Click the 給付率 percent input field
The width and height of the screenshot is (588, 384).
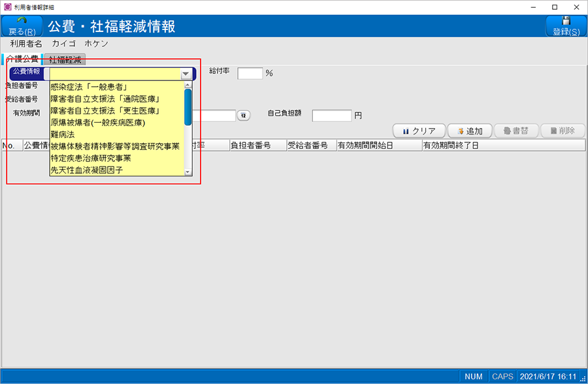point(250,73)
